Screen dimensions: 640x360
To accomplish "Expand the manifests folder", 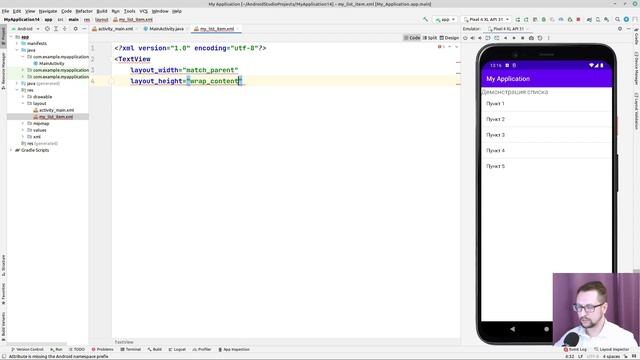I will (17, 43).
